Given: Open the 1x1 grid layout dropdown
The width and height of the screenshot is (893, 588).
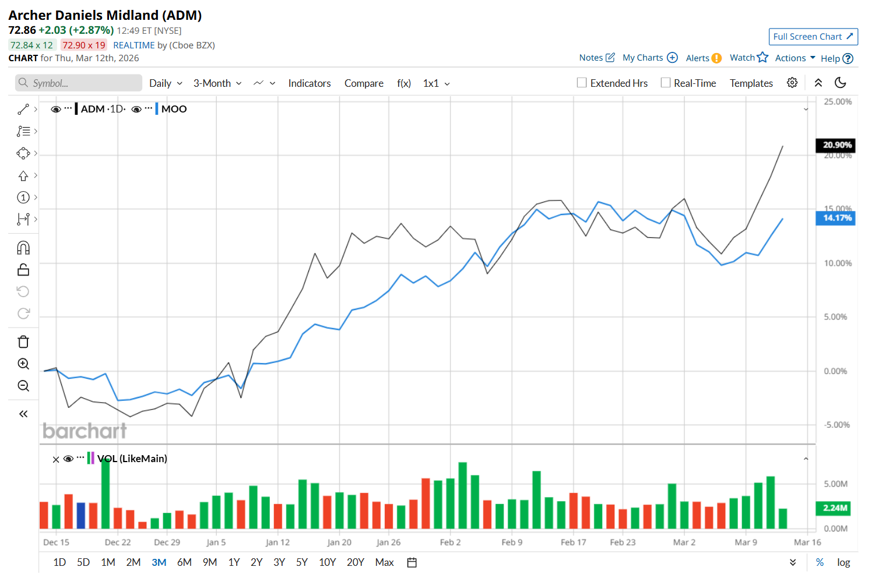Looking at the screenshot, I should click(x=437, y=83).
